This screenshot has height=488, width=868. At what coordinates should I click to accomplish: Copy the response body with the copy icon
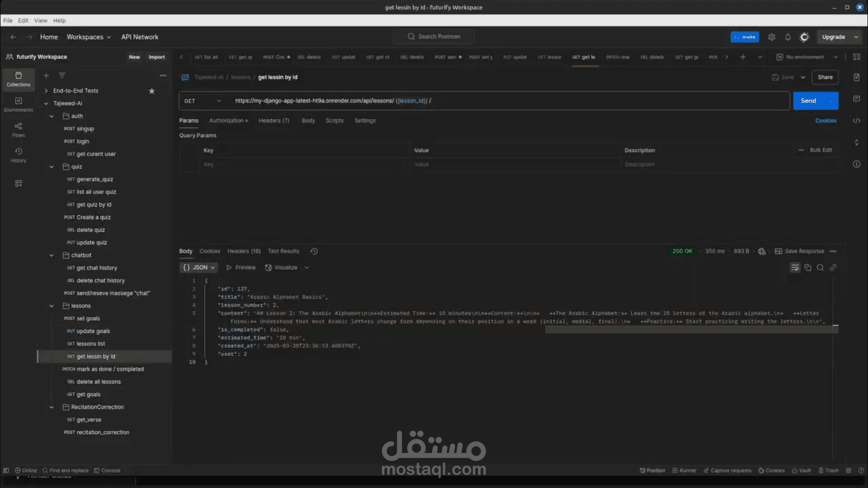pos(808,267)
